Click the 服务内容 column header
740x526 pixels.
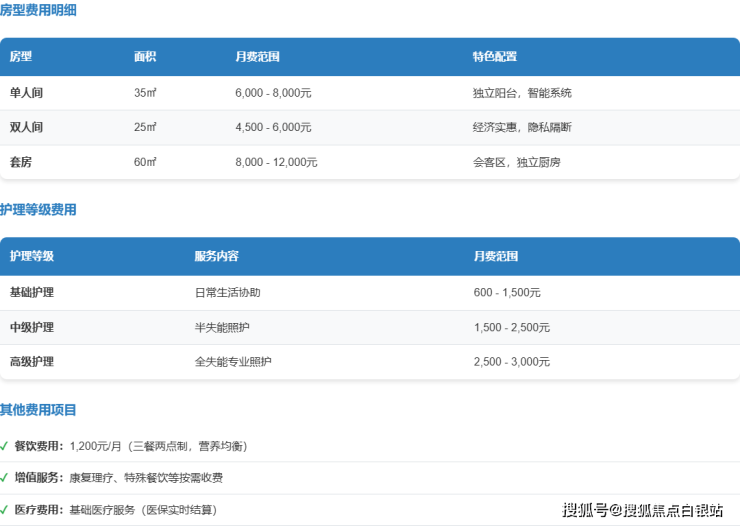click(x=216, y=256)
